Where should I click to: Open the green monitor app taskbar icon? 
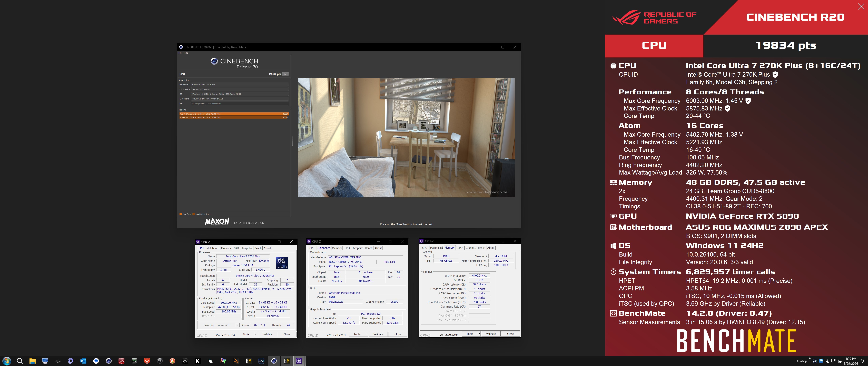pyautogui.click(x=134, y=361)
